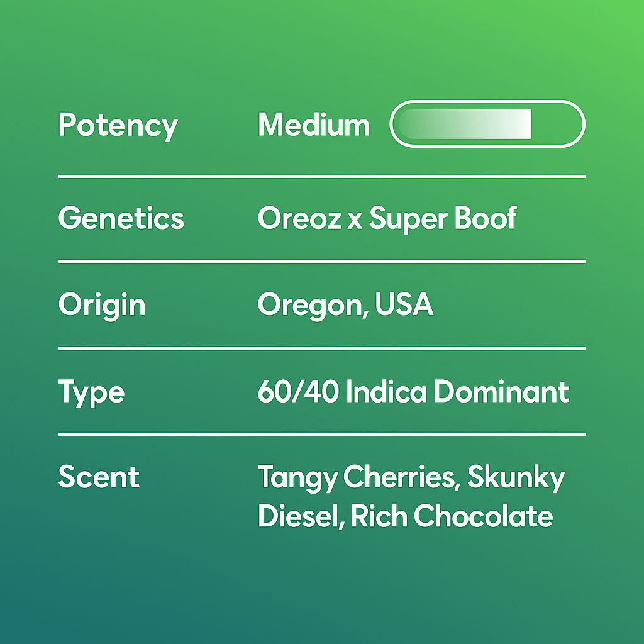The height and width of the screenshot is (644, 644).
Task: Click the Indica Dominant text
Action: [x=457, y=392]
